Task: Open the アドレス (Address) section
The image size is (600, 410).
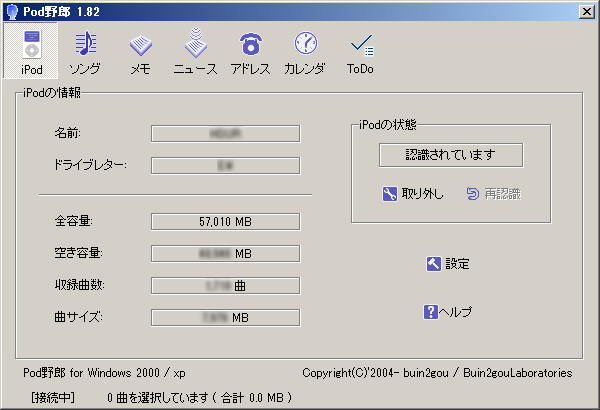Action: tap(250, 53)
